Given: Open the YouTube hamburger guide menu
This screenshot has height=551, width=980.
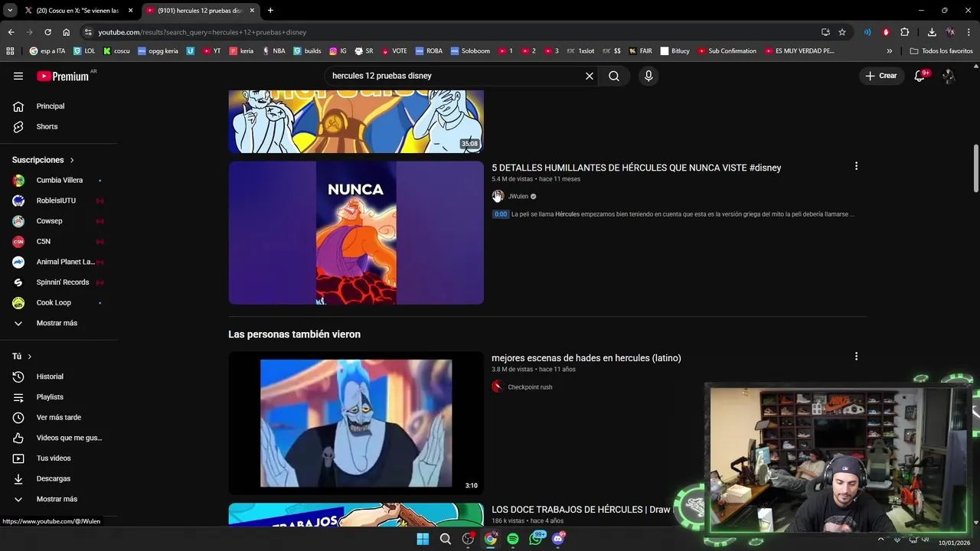Looking at the screenshot, I should [18, 76].
